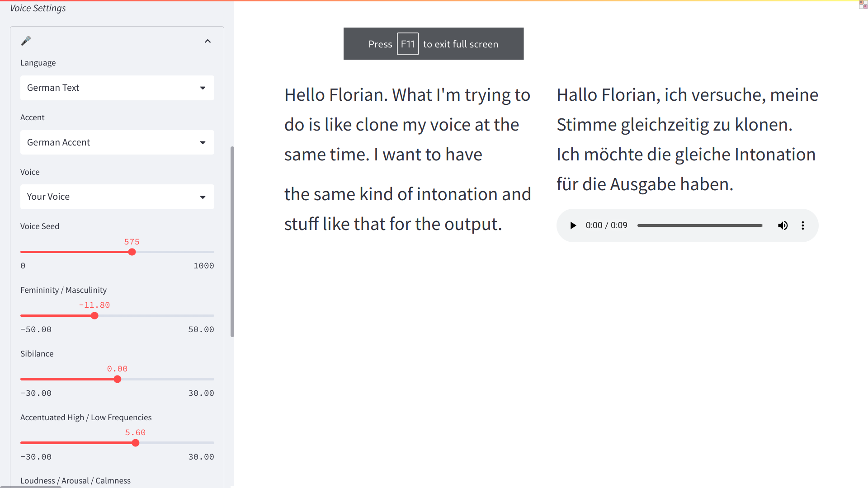
Task: Open audio player three-dot options menu
Action: (x=803, y=225)
